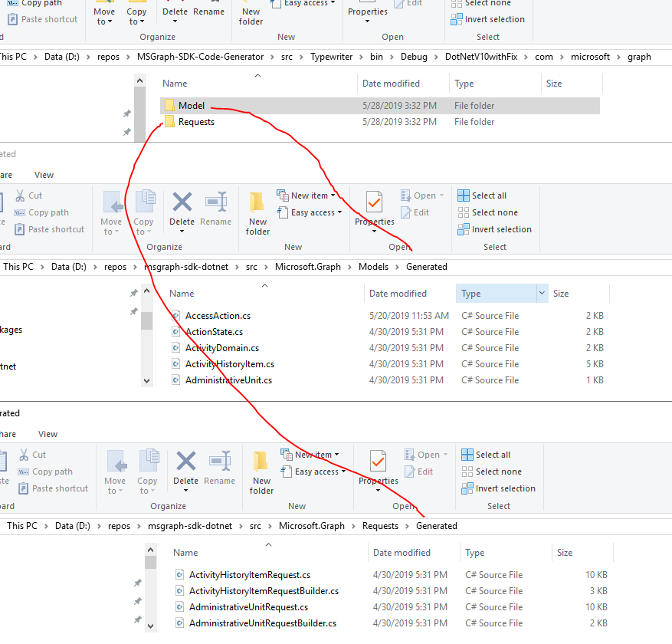This screenshot has height=644, width=672.
Task: Click Copy to icon in middle window
Action: coord(146,201)
